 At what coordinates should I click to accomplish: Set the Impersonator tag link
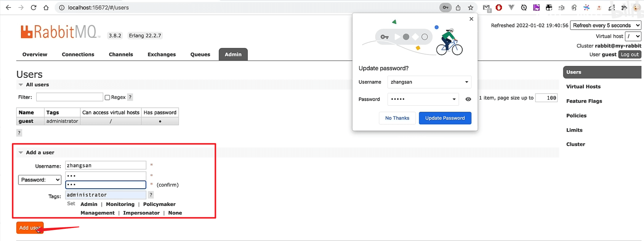[141, 213]
